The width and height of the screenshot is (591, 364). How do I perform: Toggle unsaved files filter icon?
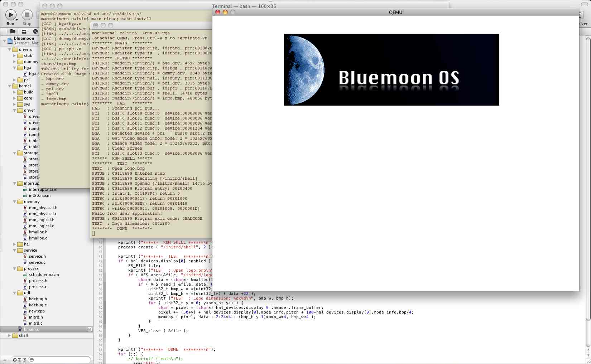24,360
